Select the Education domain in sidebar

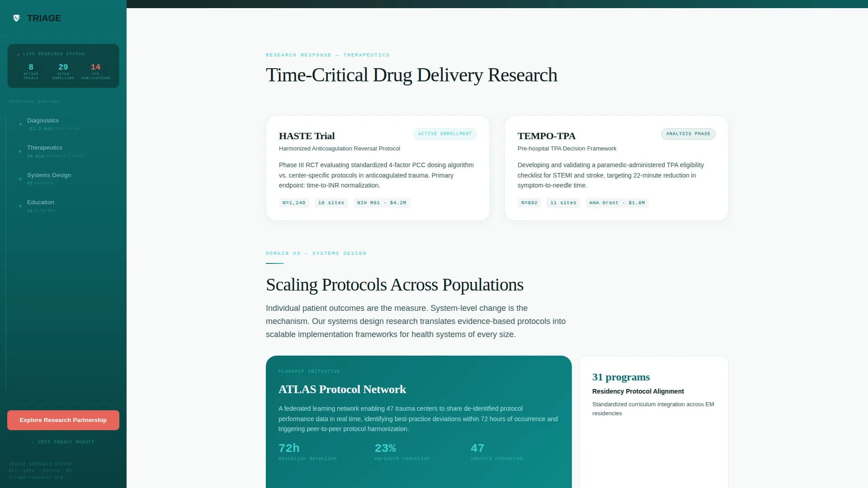point(62,206)
